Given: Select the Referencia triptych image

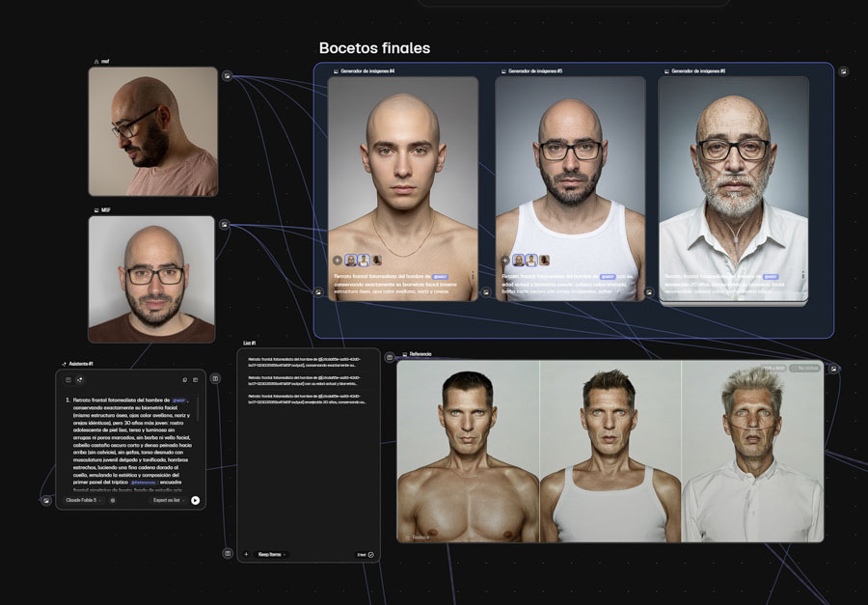Looking at the screenshot, I should (610, 451).
